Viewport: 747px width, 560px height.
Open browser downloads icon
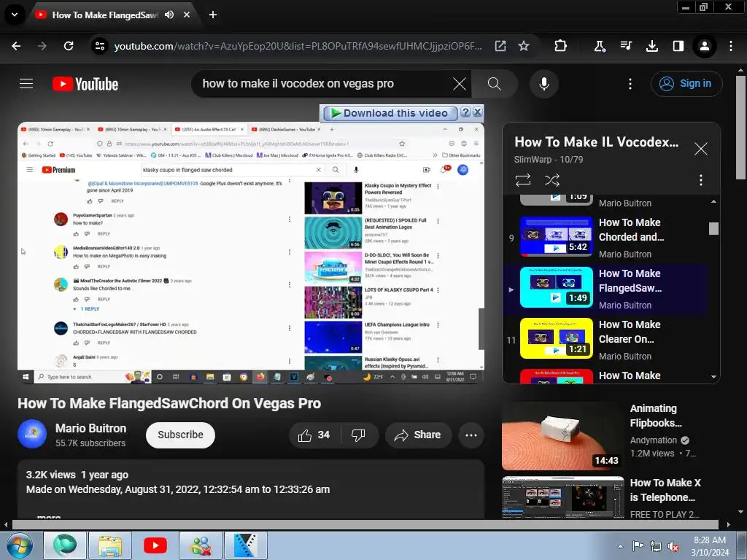[x=652, y=46]
